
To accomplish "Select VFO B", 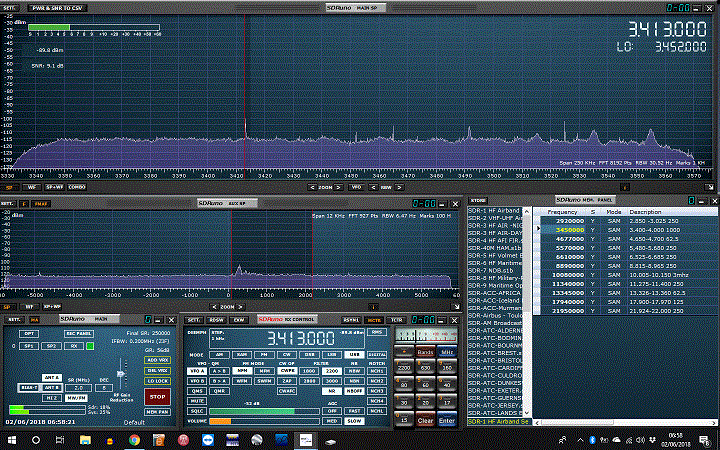I will 197,381.
